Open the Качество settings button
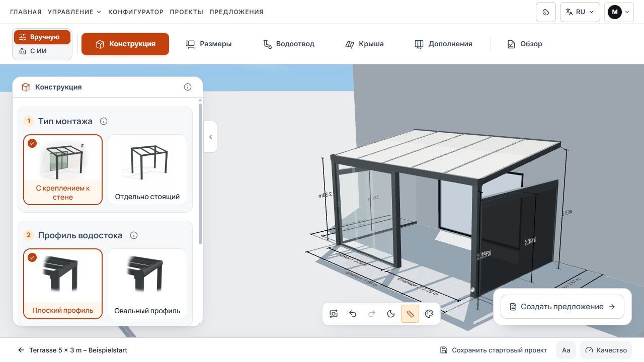The image size is (644, 362). click(606, 350)
